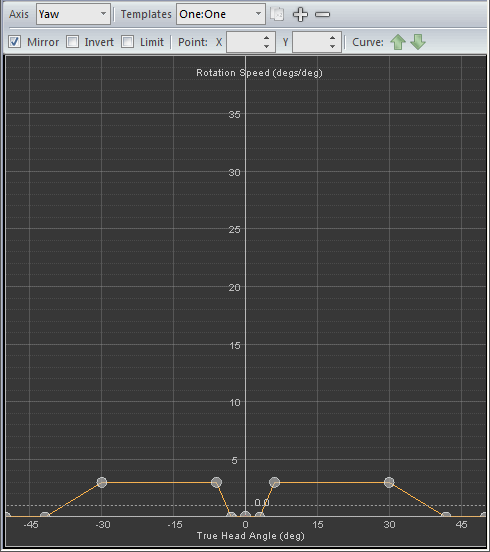This screenshot has width=490, height=552.
Task: Click the Rotation Speed axis title
Action: (x=259, y=73)
